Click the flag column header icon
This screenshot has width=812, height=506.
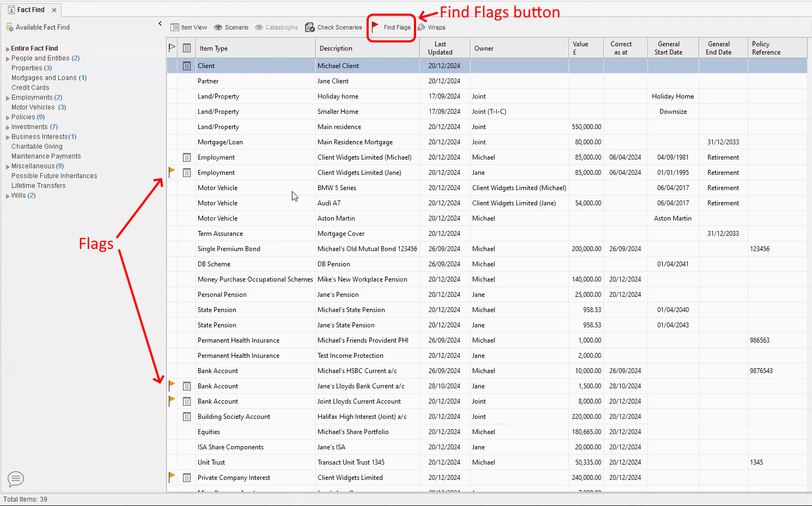172,48
